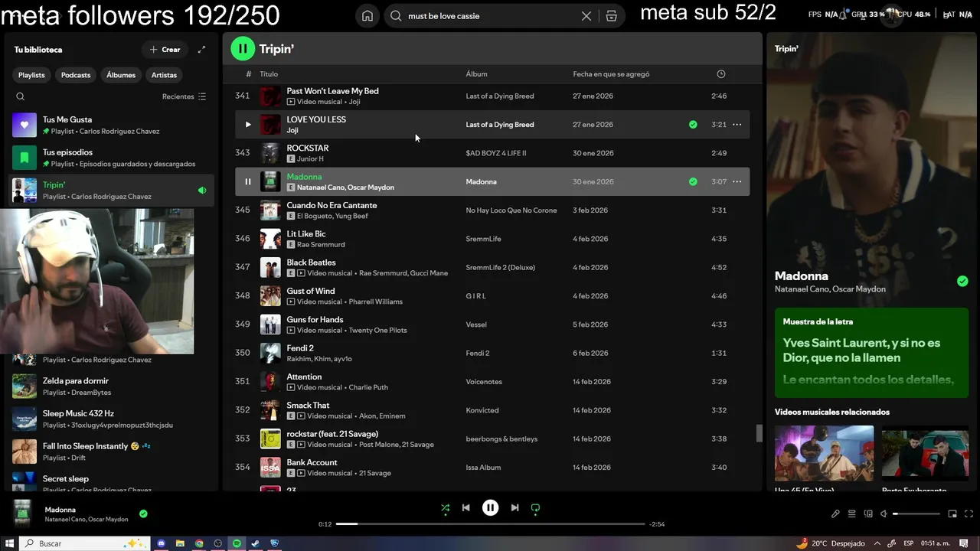Screen dimensions: 980x551
Task: Adjust the volume slider
Action: click(916, 514)
